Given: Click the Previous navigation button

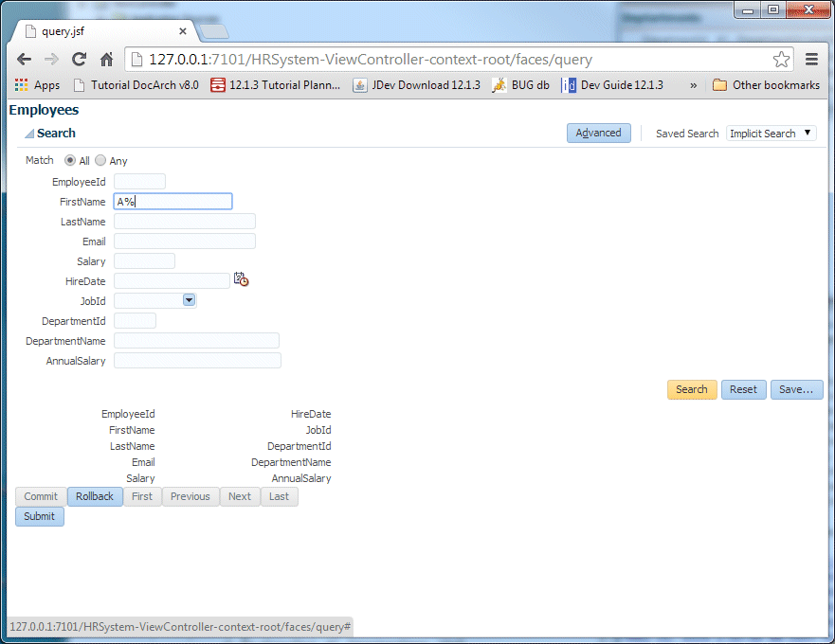Looking at the screenshot, I should 191,496.
